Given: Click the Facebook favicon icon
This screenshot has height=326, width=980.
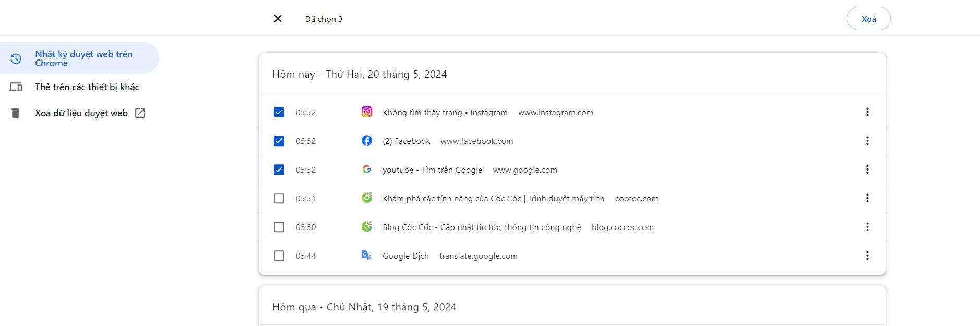Looking at the screenshot, I should point(367,141).
